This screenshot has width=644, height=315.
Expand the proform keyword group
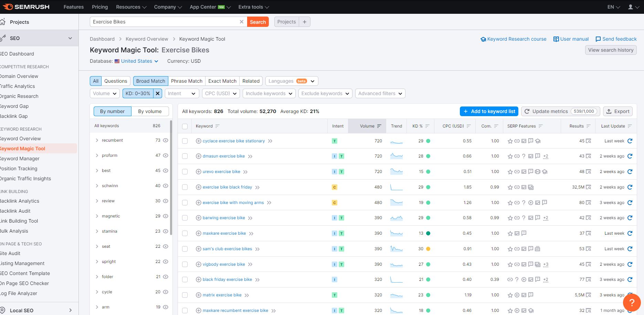point(97,155)
